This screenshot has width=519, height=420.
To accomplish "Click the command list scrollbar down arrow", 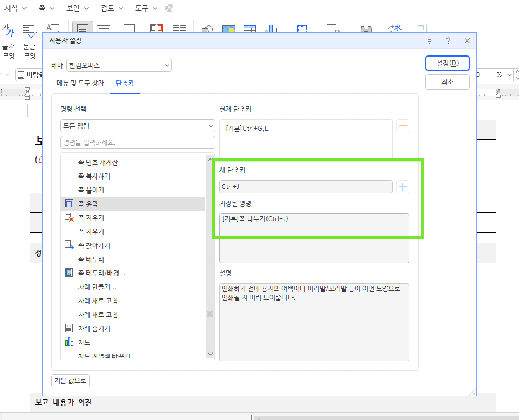I will click(210, 354).
